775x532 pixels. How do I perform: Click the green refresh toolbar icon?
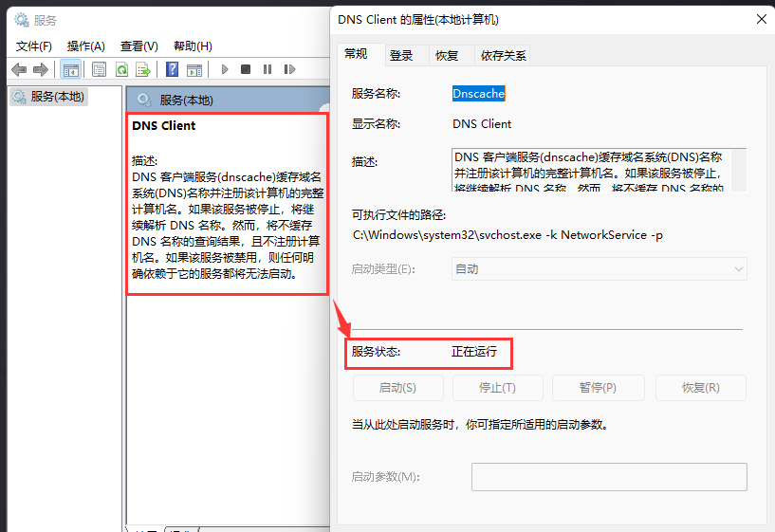click(121, 69)
